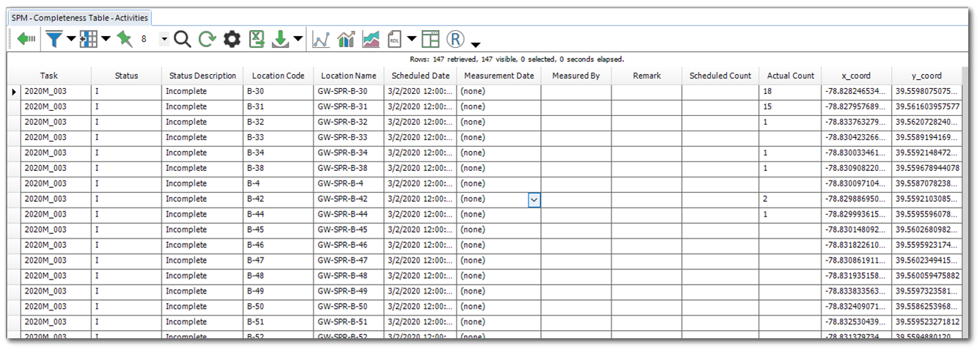Select the SPM - Completeness Table - Activities tab
This screenshot has width=980, height=350.
pos(79,18)
